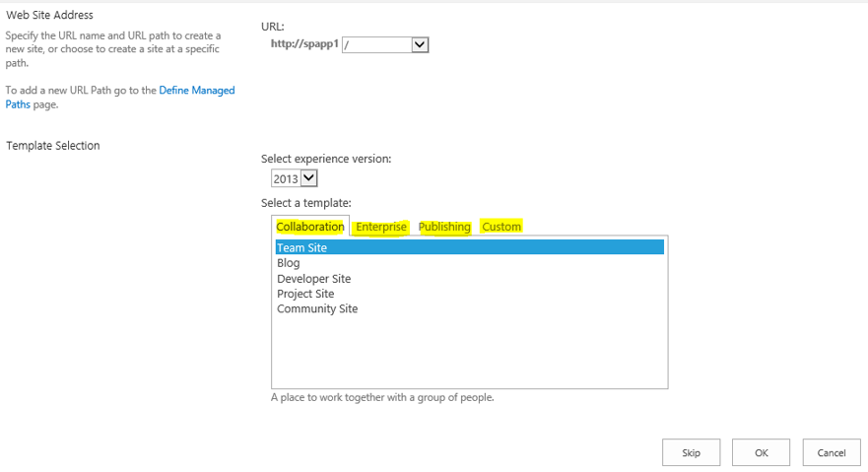Image resolution: width=868 pixels, height=472 pixels.
Task: Choose the Community Site template
Action: [x=317, y=308]
